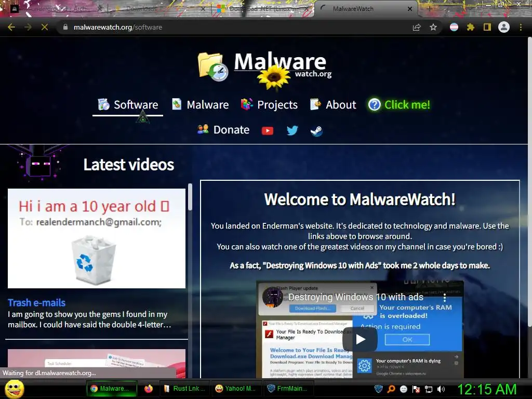Play the 'Destroying Windows 10 with ads' video
Screen dimensions: 532x399
click(360, 339)
